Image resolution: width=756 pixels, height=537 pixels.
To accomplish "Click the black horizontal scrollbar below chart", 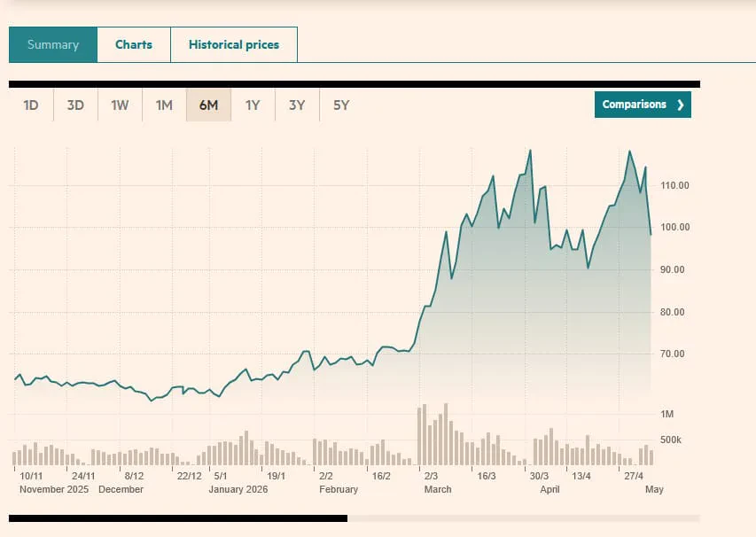I will pyautogui.click(x=178, y=518).
